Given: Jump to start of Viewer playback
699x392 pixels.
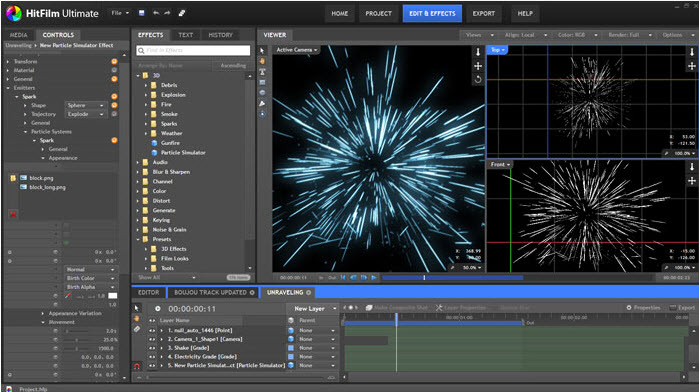Looking at the screenshot, I should click(x=343, y=277).
